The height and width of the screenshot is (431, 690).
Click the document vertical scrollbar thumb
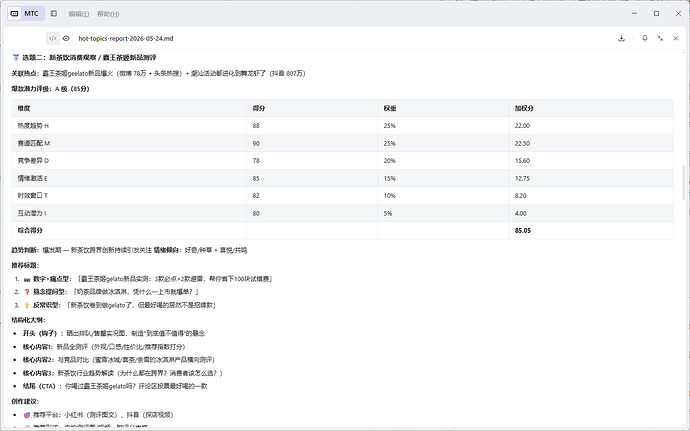point(683,182)
